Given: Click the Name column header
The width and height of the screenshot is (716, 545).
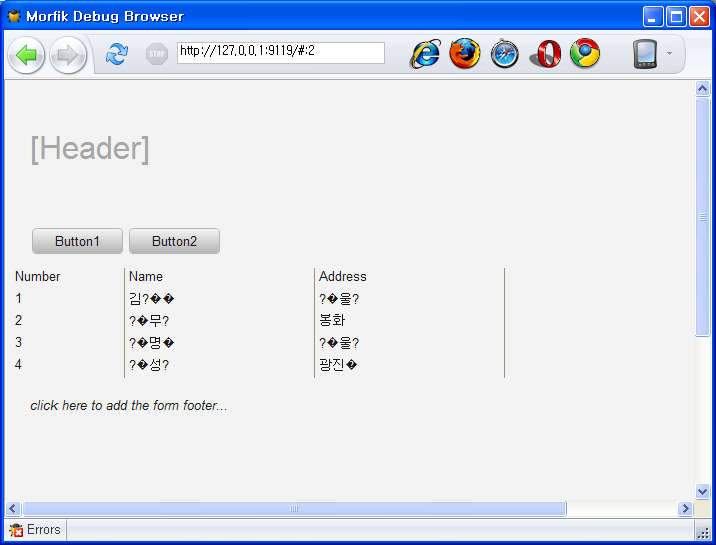Looking at the screenshot, I should [146, 277].
